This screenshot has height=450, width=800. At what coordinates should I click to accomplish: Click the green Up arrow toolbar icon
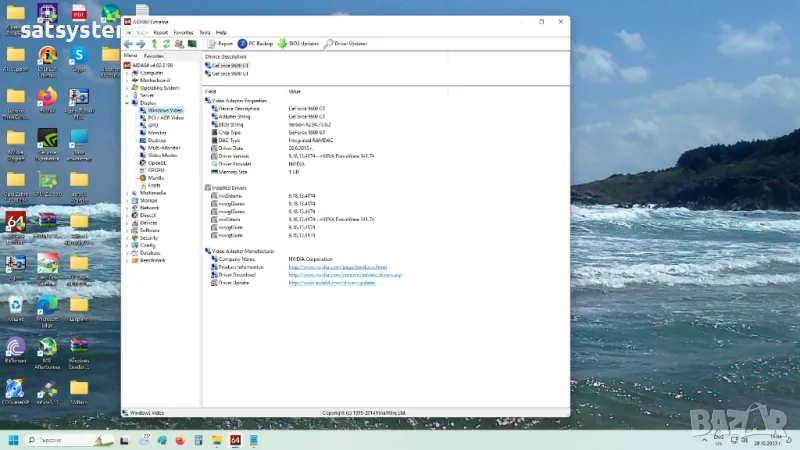(154, 44)
